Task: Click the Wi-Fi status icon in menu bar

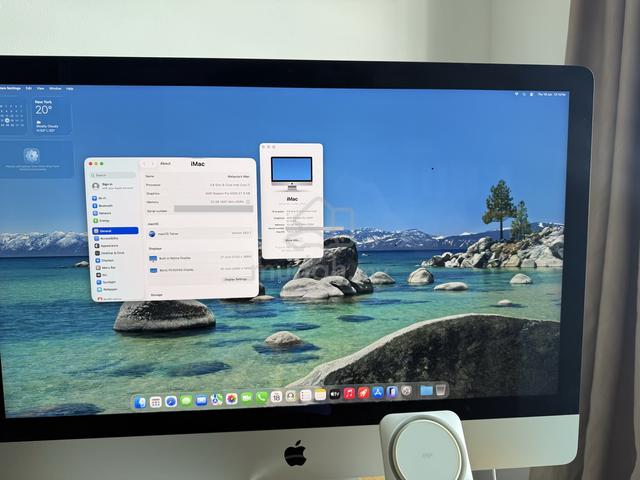Action: tap(516, 94)
